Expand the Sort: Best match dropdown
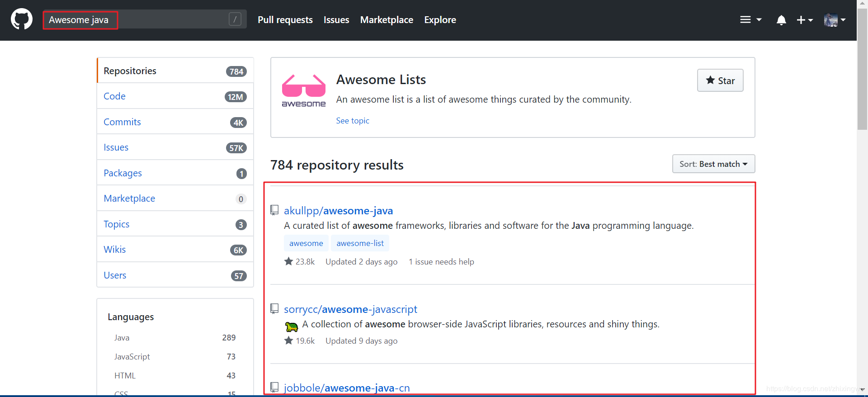 click(x=713, y=164)
